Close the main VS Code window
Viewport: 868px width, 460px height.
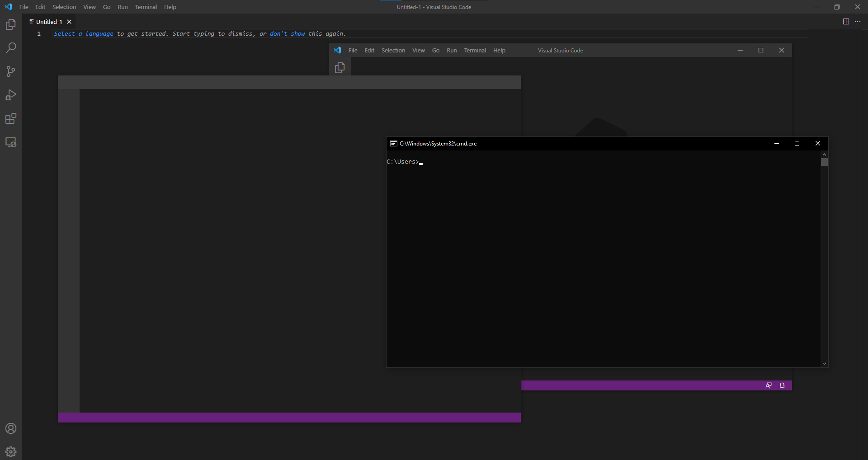(x=858, y=7)
